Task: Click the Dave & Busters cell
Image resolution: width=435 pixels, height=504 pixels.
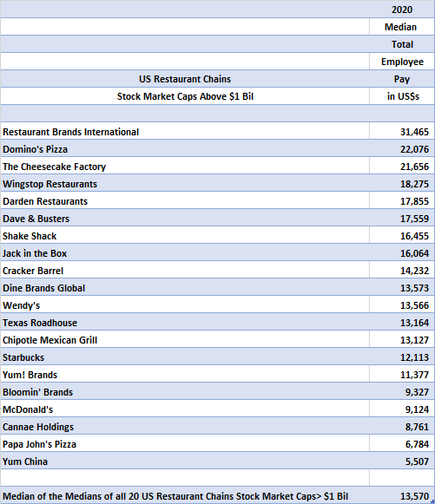Action: [x=185, y=219]
